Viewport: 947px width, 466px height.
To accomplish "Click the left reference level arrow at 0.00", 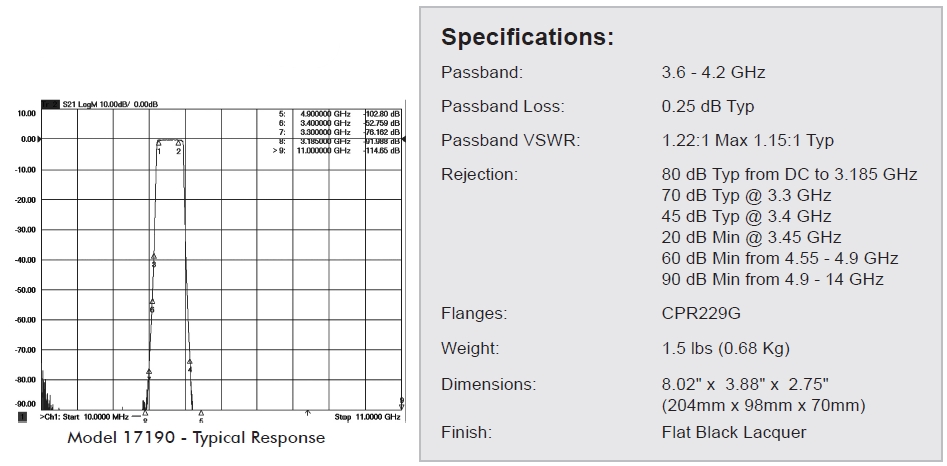I will (x=40, y=140).
